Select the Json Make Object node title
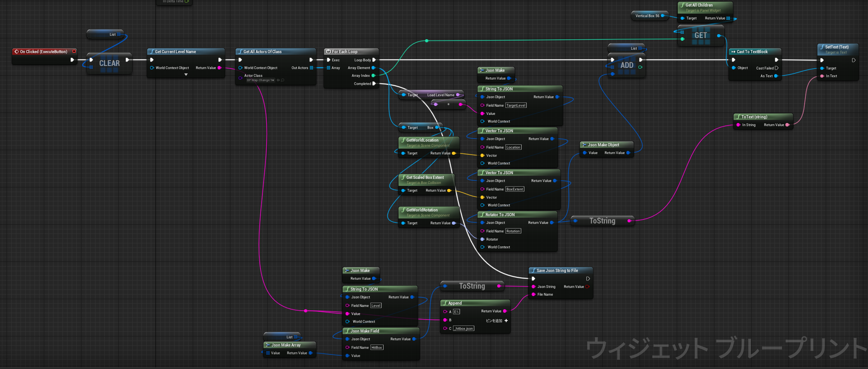 pyautogui.click(x=603, y=145)
